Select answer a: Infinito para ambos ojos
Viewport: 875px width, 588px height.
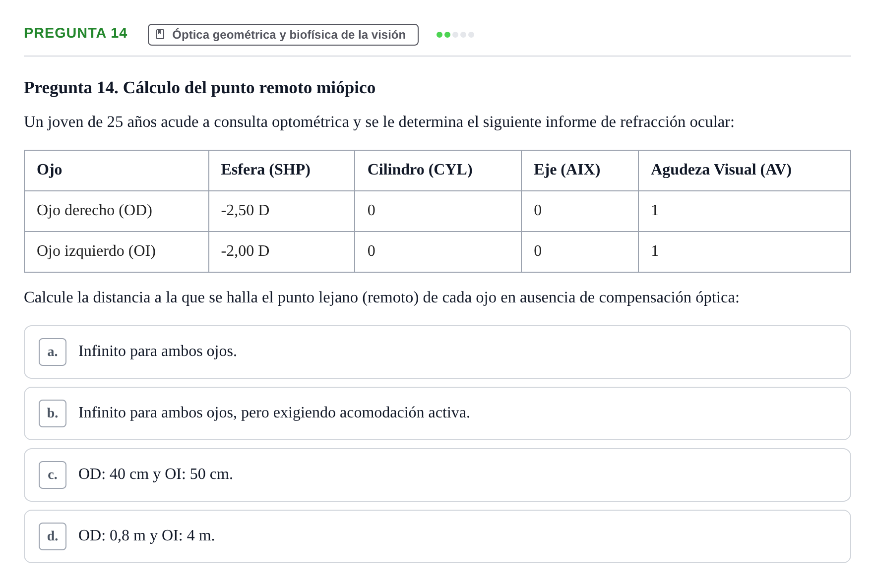(437, 352)
